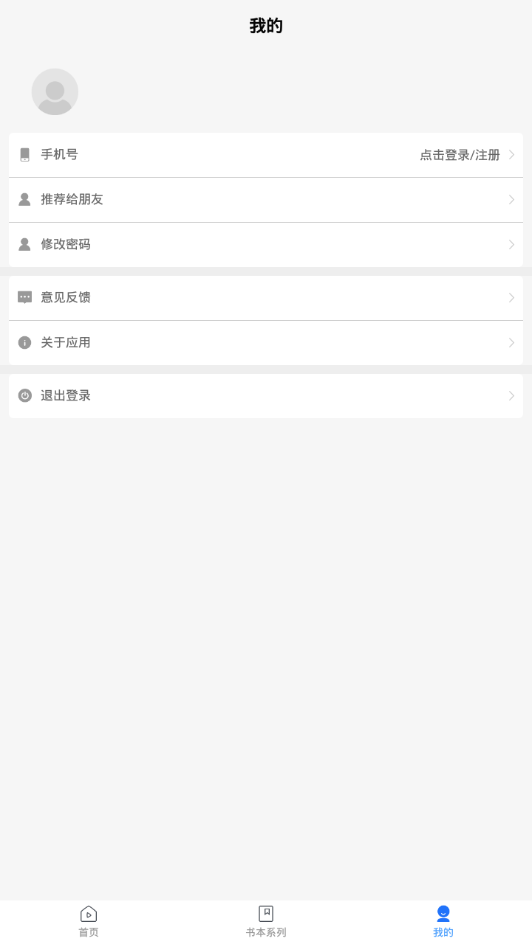
Task: Open the 首页 home tab icon
Action: coord(88,914)
